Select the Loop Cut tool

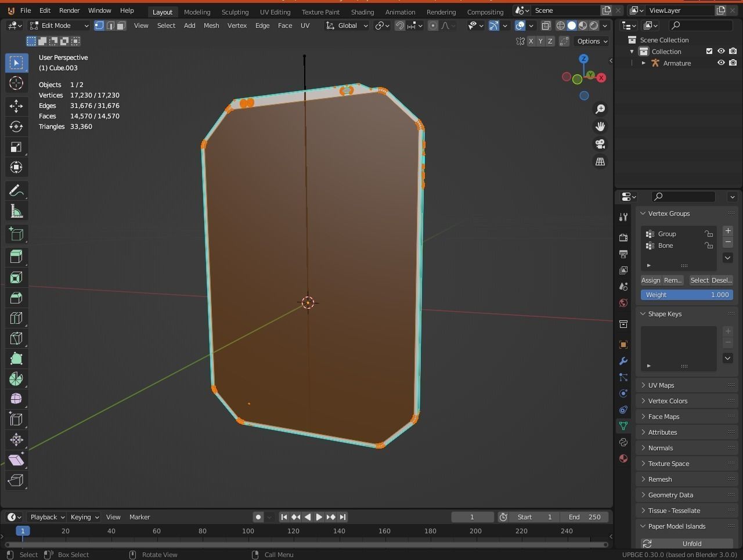coord(16,318)
